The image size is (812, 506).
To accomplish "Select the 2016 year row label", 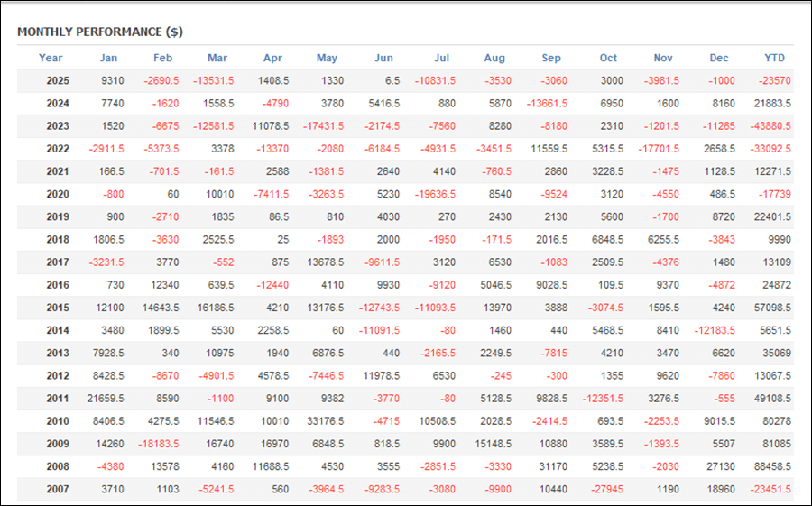I will tap(58, 285).
